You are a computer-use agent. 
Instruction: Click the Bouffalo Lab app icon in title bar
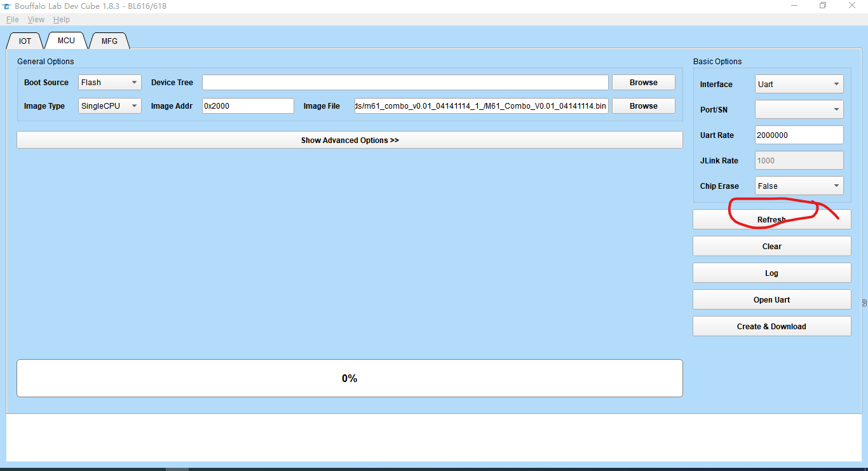7,6
